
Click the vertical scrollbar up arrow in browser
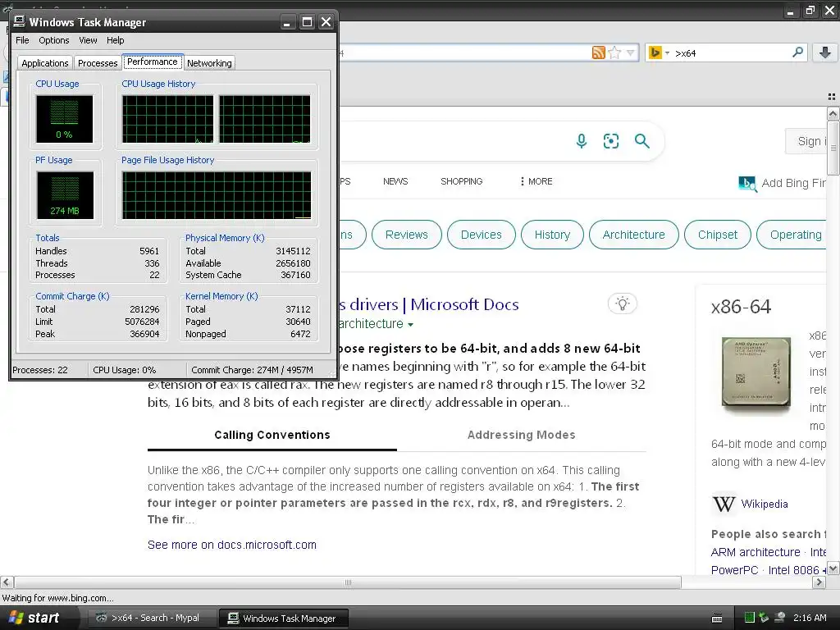click(833, 113)
